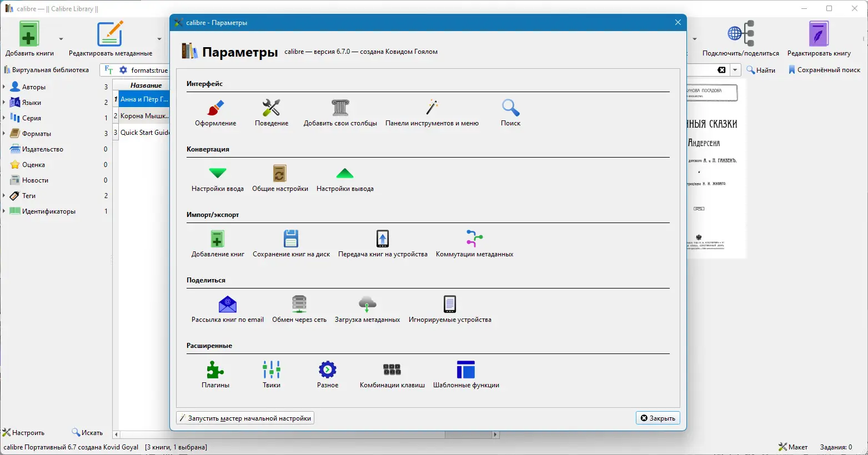Expand the Форматы category in tag browser
This screenshot has width=868, height=455.
(x=4, y=134)
